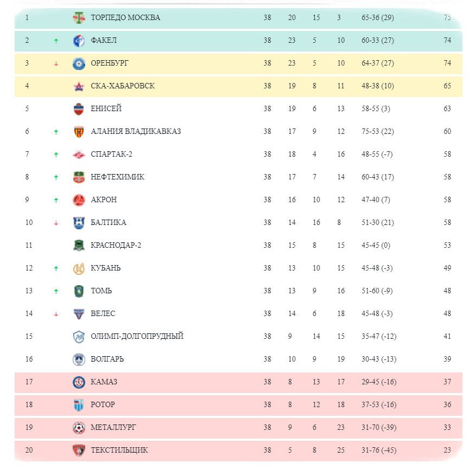Image resolution: width=476 pixels, height=470 pixels.
Task: Select the КАМАЗ team name
Action: click(104, 382)
